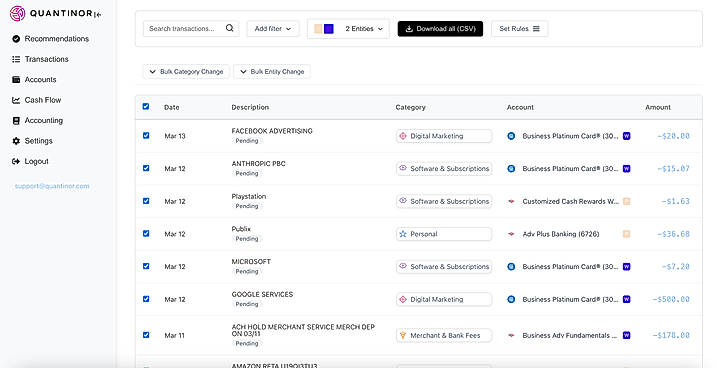Click Facebook Advertising row account bank icon
The image size is (717, 368).
coord(511,136)
